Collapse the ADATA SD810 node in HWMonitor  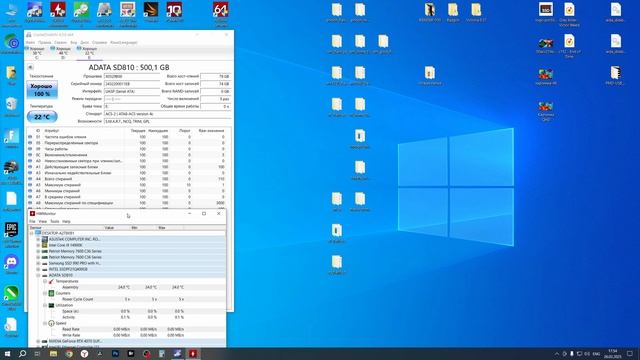tap(38, 275)
